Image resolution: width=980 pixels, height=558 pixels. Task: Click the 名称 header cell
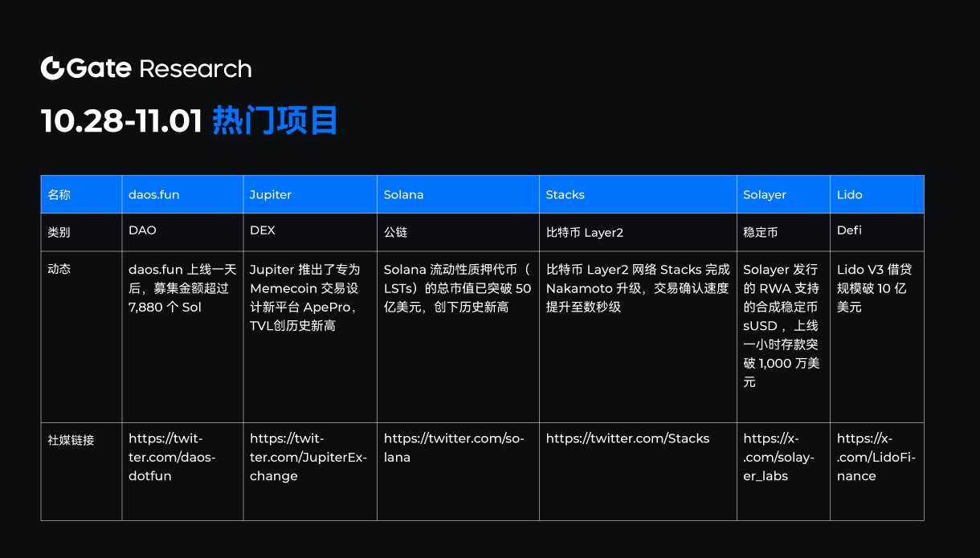click(60, 193)
